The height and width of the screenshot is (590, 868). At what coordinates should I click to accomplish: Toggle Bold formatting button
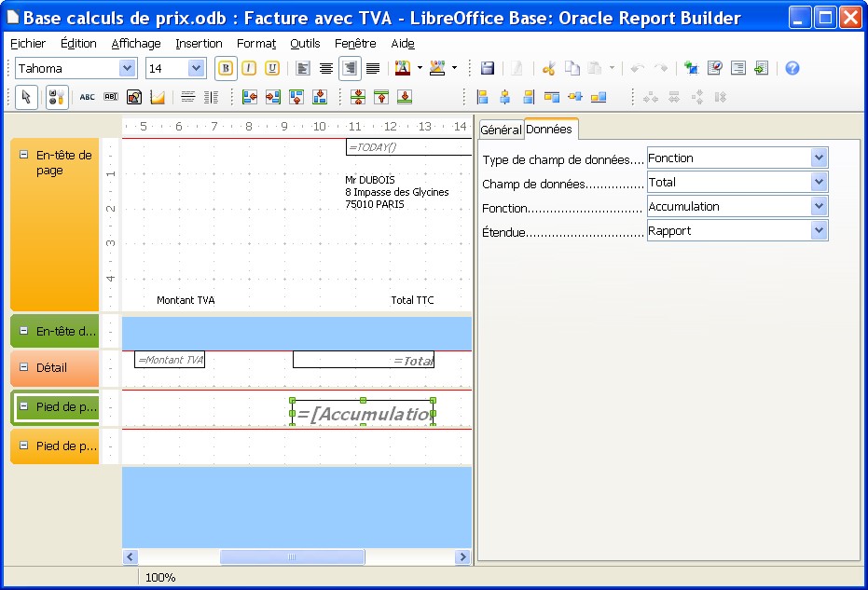pyautogui.click(x=225, y=68)
